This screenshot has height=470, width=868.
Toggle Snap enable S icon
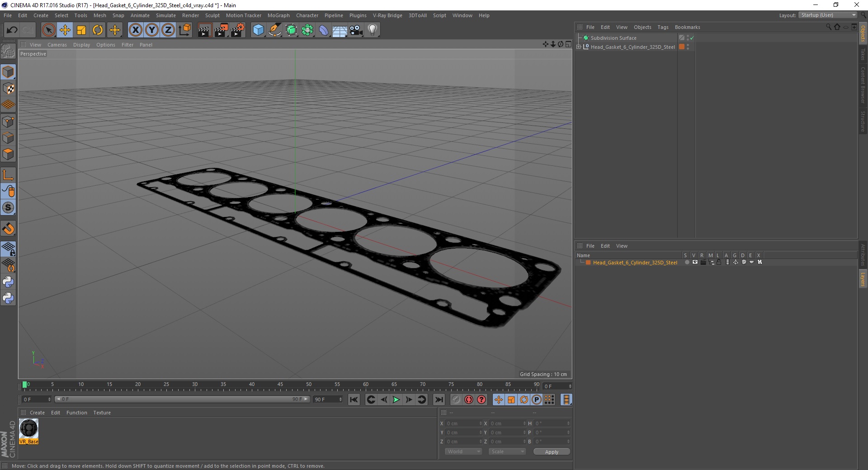click(x=8, y=208)
